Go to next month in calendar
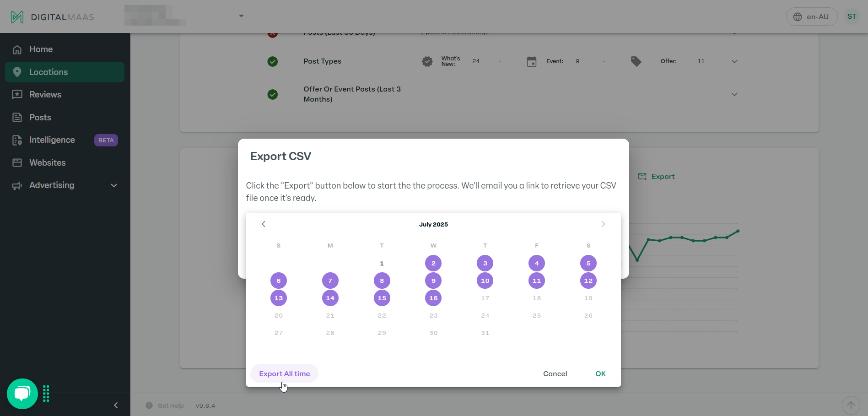 603,224
